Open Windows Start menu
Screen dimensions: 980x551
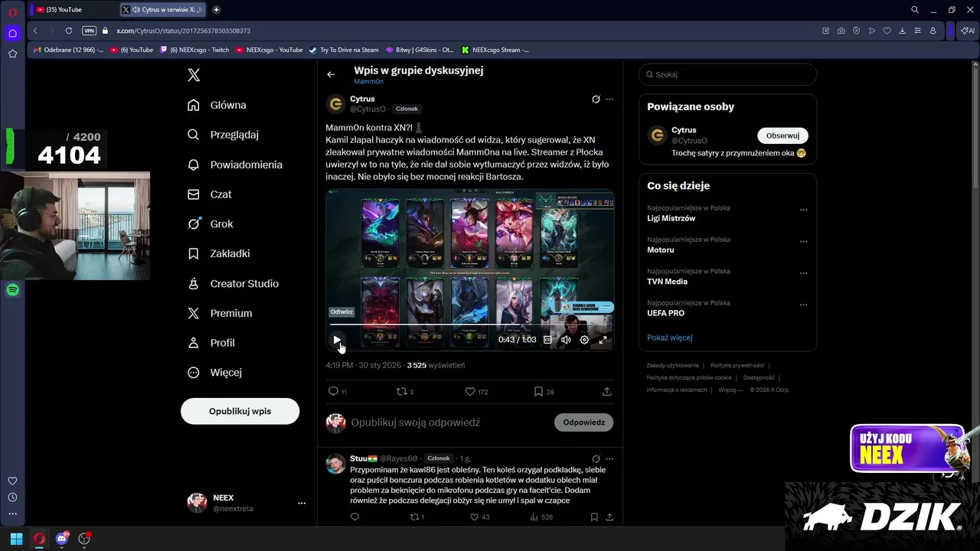pos(16,539)
